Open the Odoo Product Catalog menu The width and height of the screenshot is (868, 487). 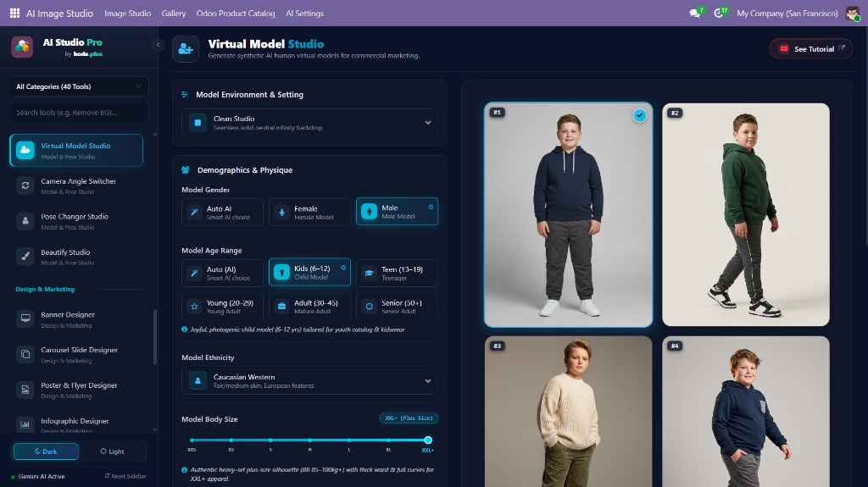[x=236, y=14]
